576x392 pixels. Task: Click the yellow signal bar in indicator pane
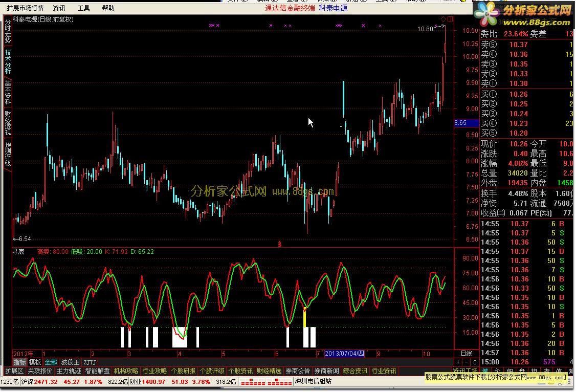point(304,317)
